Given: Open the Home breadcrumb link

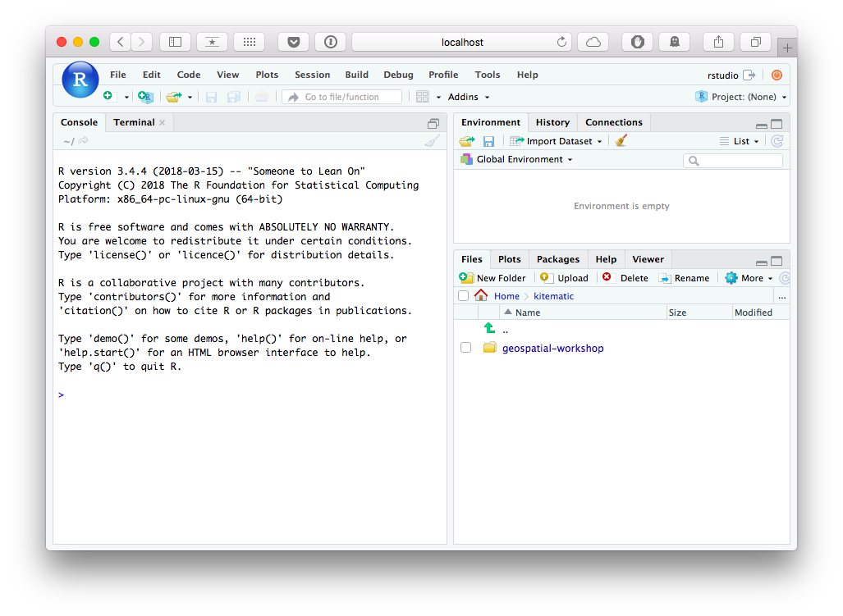Looking at the screenshot, I should tap(506, 296).
